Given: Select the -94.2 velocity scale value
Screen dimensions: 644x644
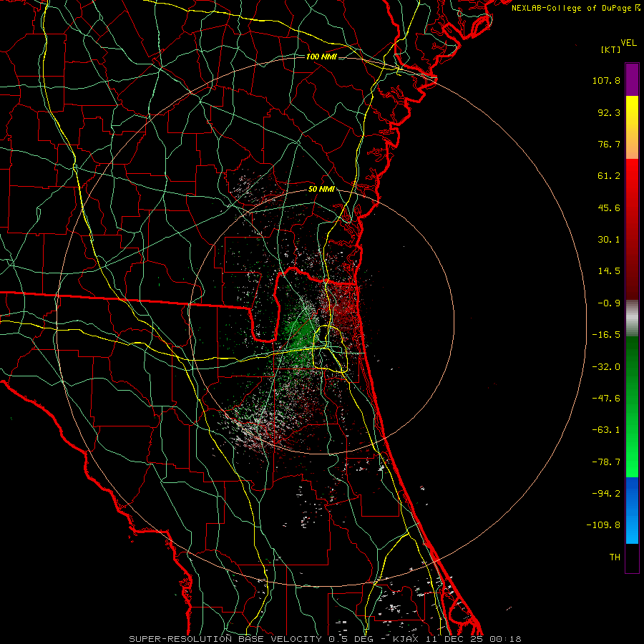Looking at the screenshot, I should pos(606,494).
